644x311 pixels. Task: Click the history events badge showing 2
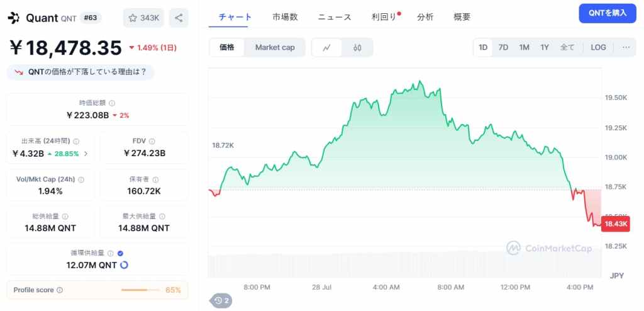(x=221, y=301)
